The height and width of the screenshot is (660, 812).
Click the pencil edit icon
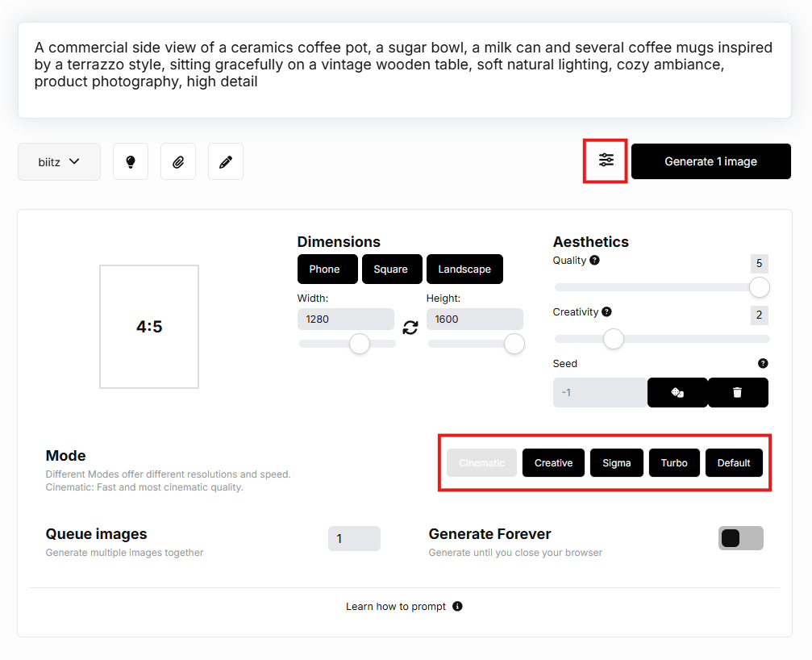tap(226, 161)
